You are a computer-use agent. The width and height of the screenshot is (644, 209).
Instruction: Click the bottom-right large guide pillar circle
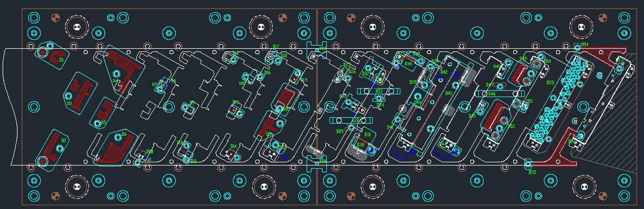[x=584, y=187]
